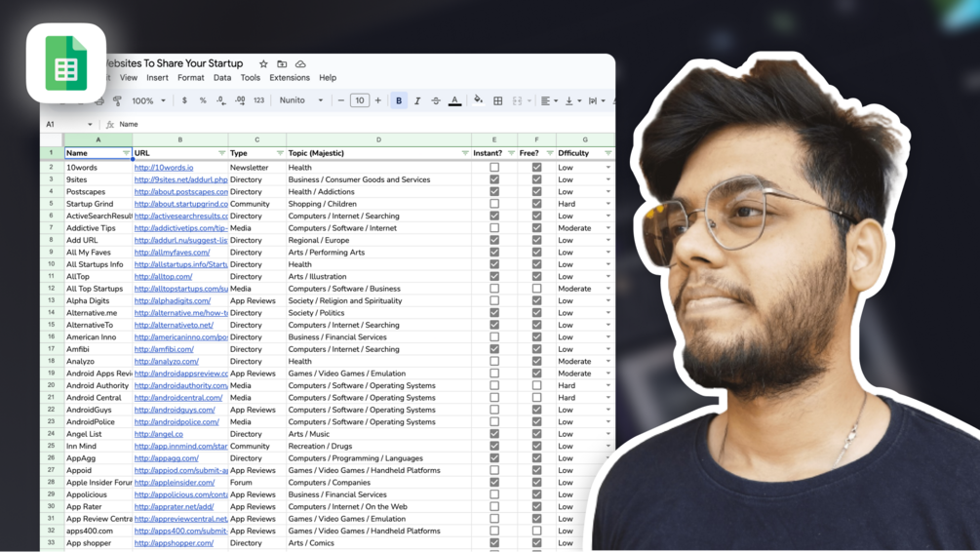The image size is (980, 552).
Task: Toggle Free? checkbox for Android Authority
Action: tap(536, 385)
